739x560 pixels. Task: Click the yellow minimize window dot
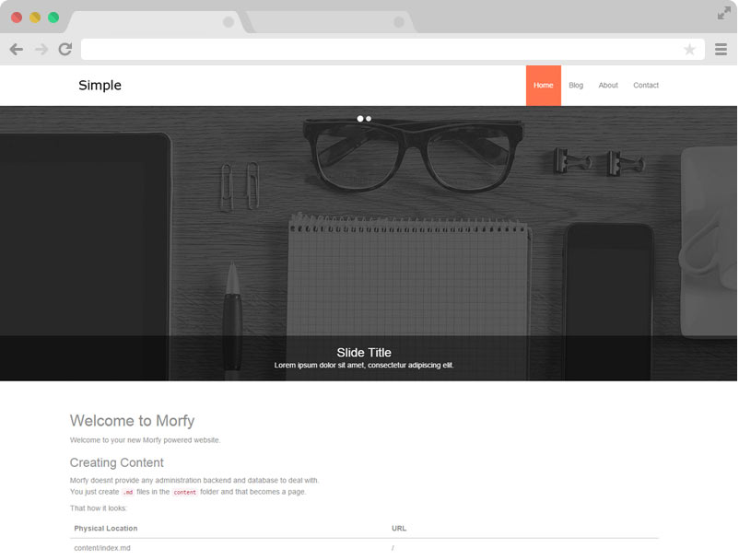(35, 17)
